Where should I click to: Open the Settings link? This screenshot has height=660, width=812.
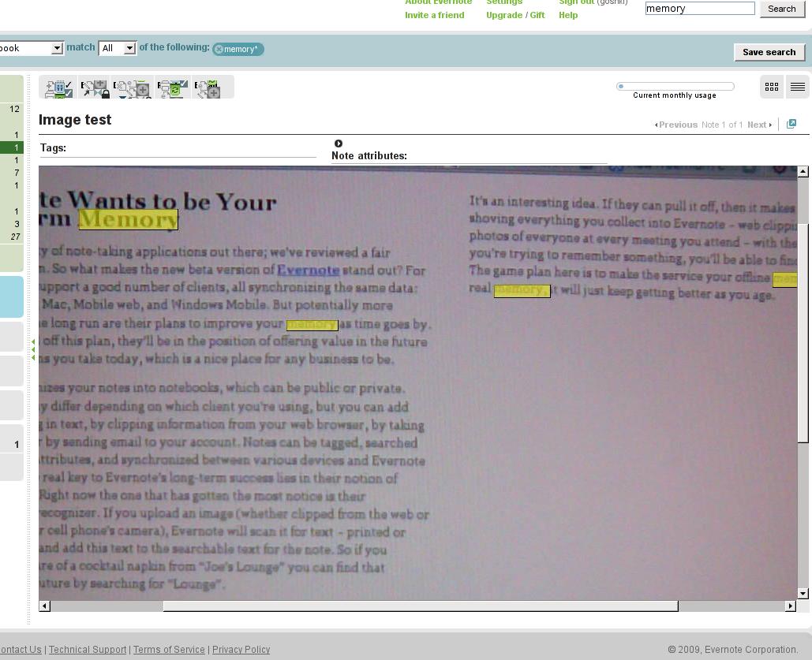point(504,2)
